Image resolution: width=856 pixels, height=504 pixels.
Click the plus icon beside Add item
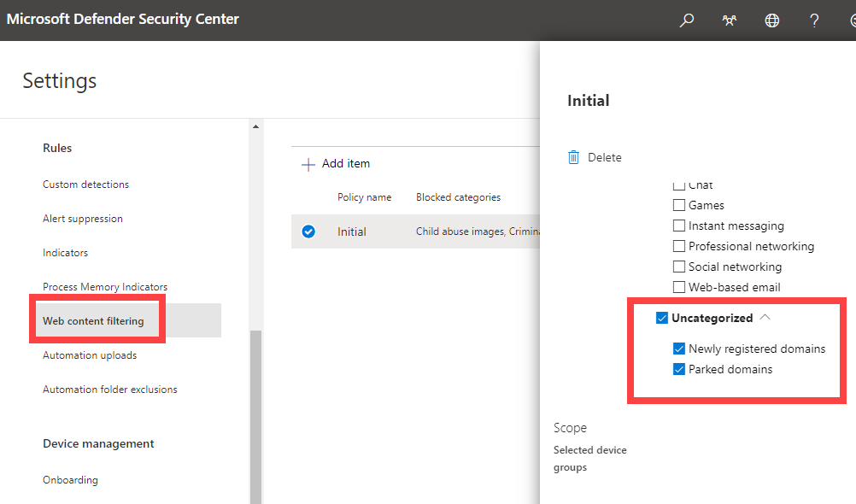click(308, 164)
